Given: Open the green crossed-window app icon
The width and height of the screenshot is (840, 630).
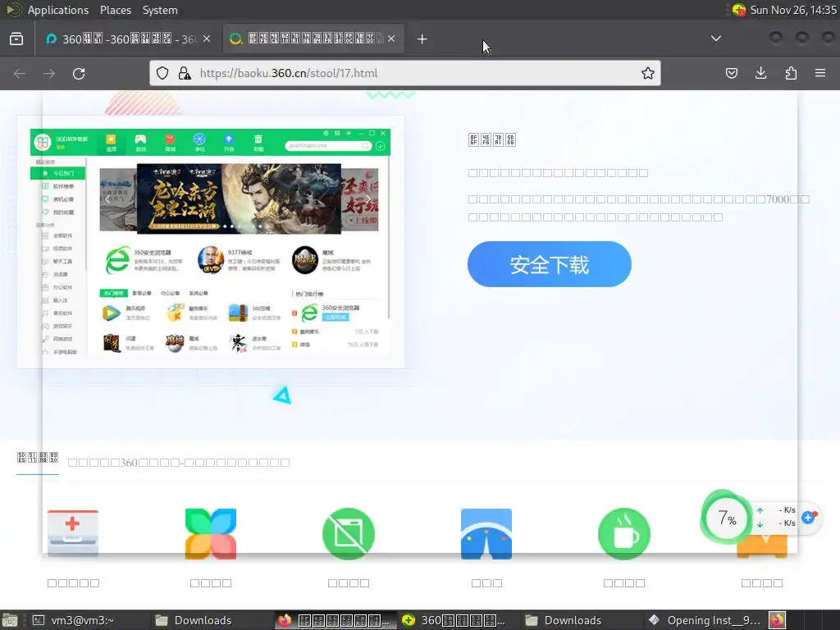Looking at the screenshot, I should coord(348,533).
